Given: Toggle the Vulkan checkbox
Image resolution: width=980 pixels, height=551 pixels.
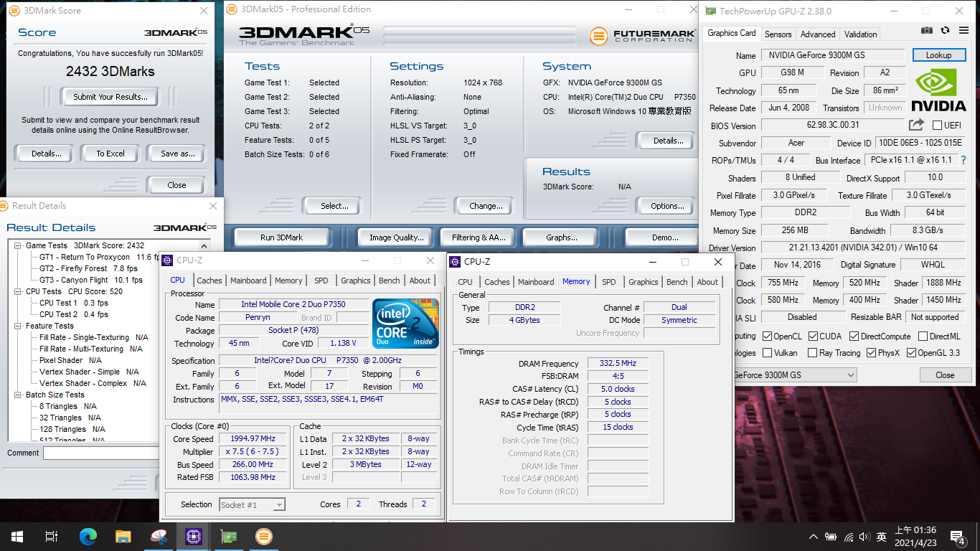Looking at the screenshot, I should pyautogui.click(x=768, y=352).
